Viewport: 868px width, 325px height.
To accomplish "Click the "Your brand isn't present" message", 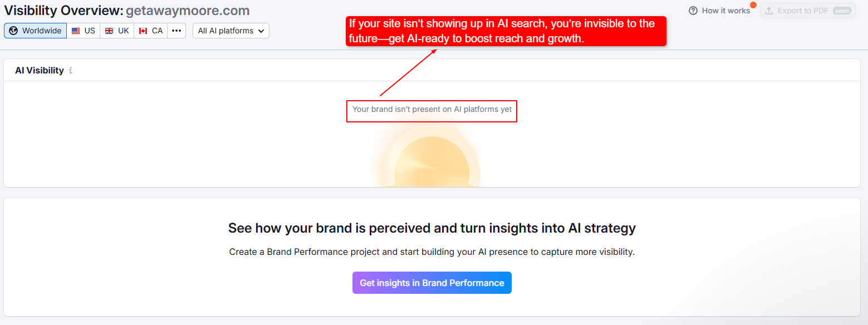I will [x=432, y=110].
